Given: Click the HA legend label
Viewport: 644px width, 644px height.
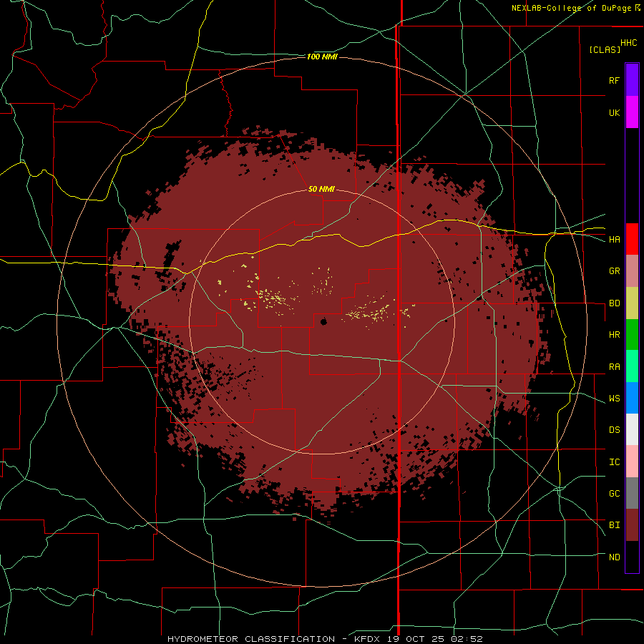Looking at the screenshot, I should pyautogui.click(x=614, y=239).
